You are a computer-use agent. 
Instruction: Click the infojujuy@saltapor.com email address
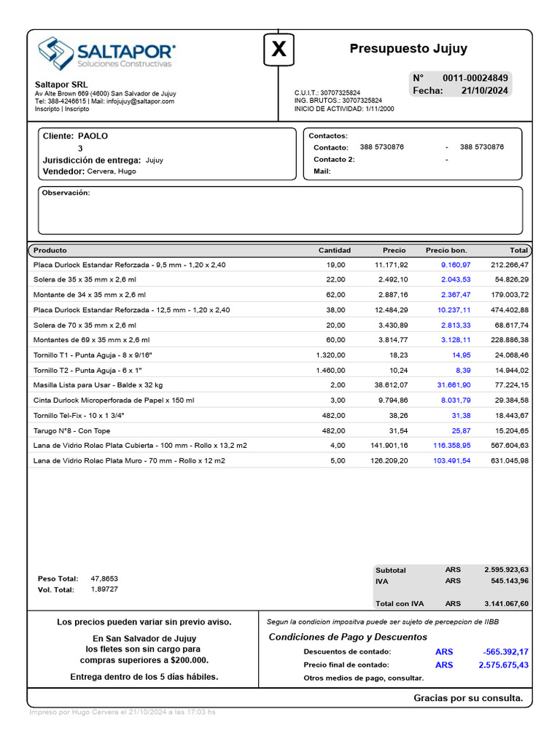[141, 101]
